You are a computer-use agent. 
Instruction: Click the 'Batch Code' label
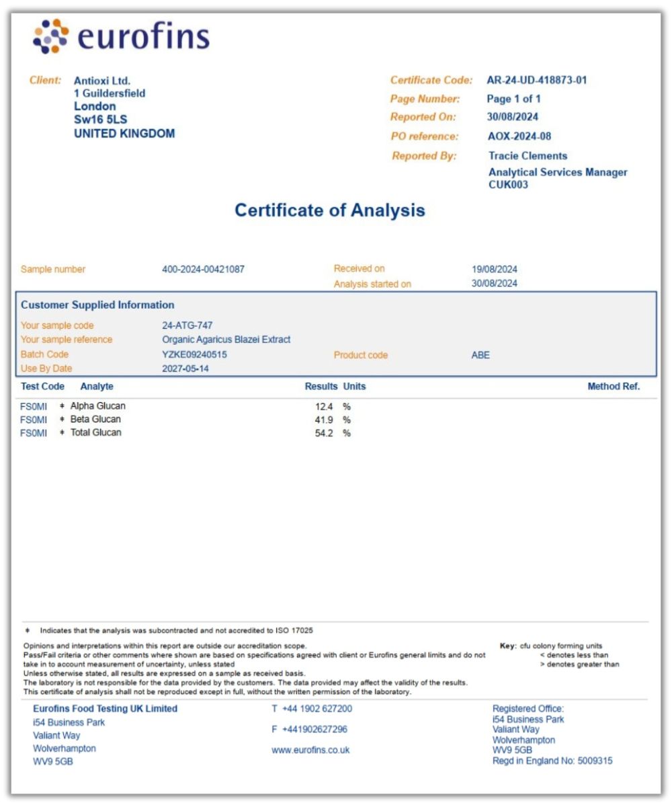[x=45, y=354]
